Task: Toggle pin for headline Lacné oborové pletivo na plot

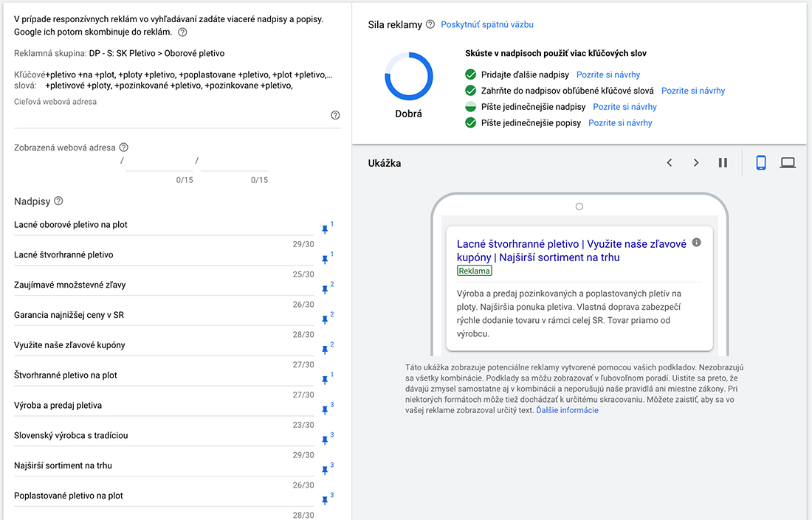Action: click(x=326, y=229)
